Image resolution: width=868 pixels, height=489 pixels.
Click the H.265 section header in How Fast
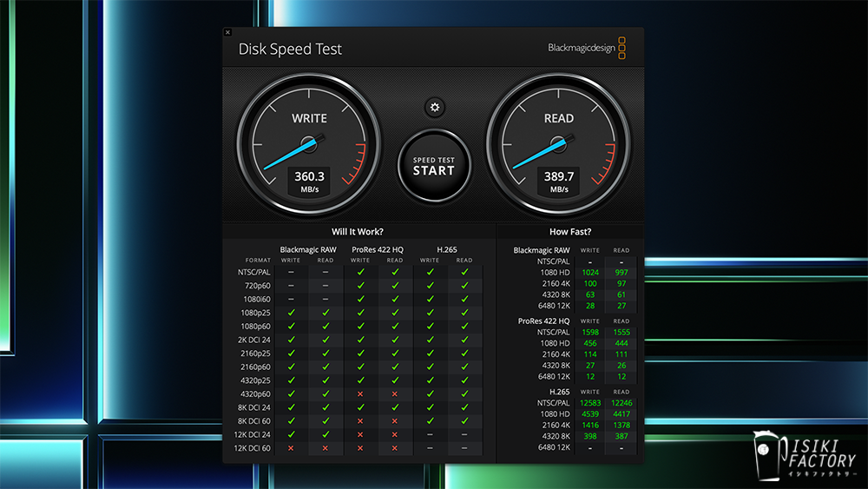coord(559,392)
